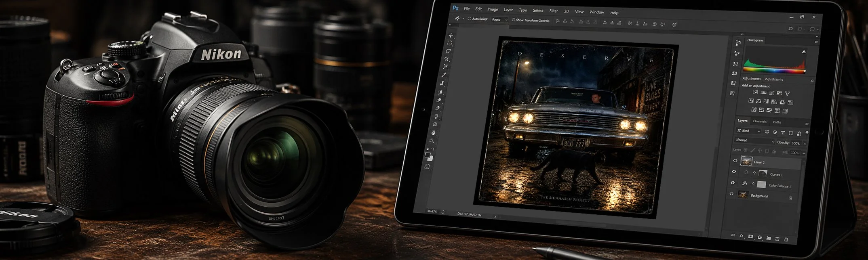
Task: Open the Window menu
Action: [597, 12]
